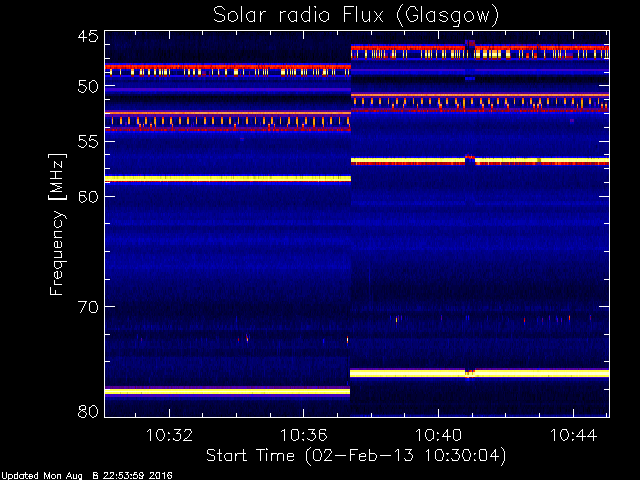Click the 'Updated Mon Aug 6 22:53:59 2018' footer text
This screenshot has height=480, width=640.
coord(87,476)
